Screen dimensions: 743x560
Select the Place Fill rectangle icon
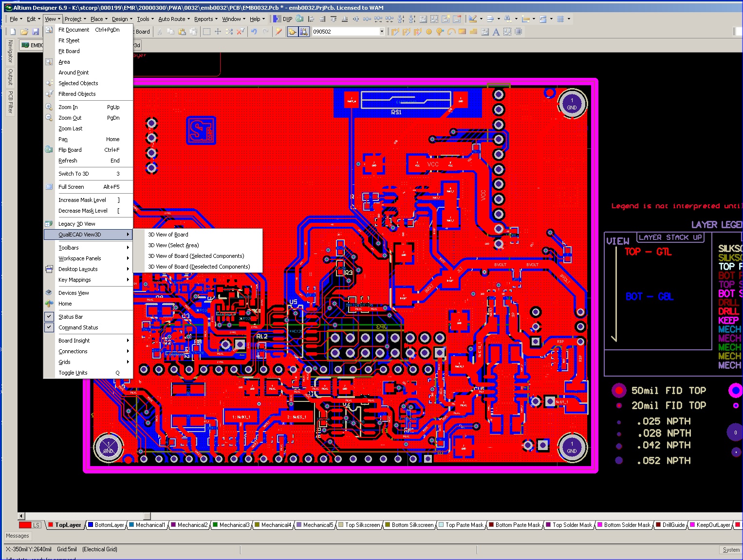(463, 32)
